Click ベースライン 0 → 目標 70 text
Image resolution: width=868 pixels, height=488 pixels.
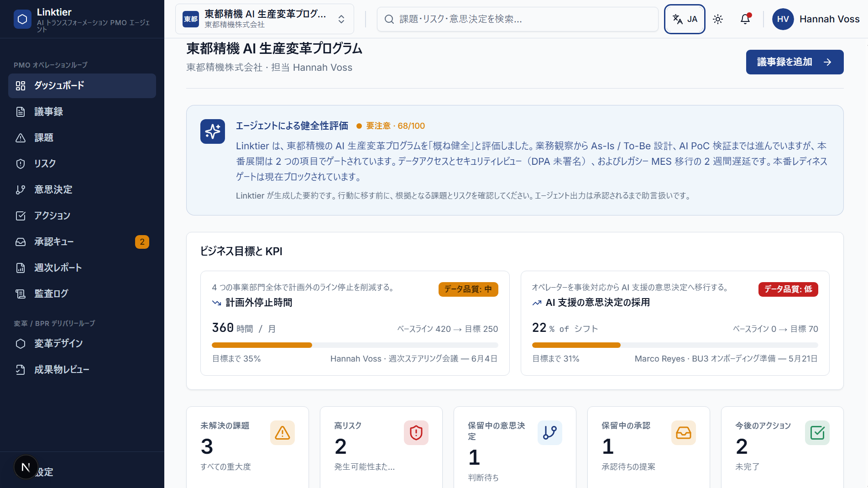(x=775, y=329)
